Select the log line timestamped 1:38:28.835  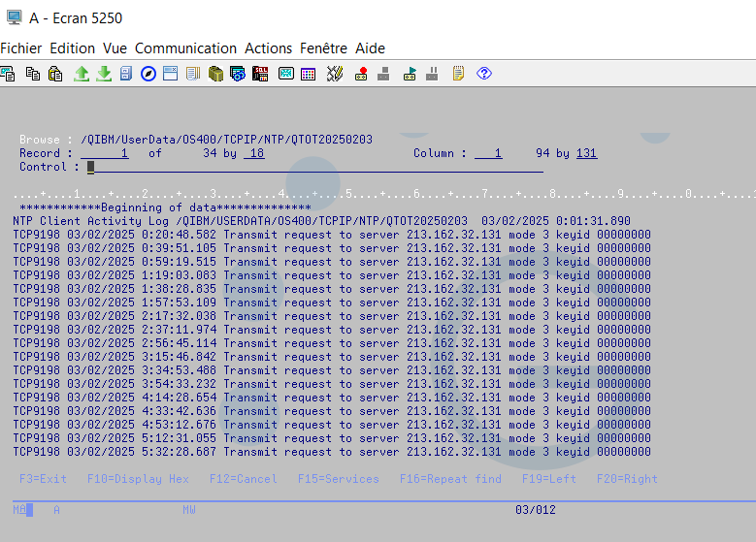[332, 289]
